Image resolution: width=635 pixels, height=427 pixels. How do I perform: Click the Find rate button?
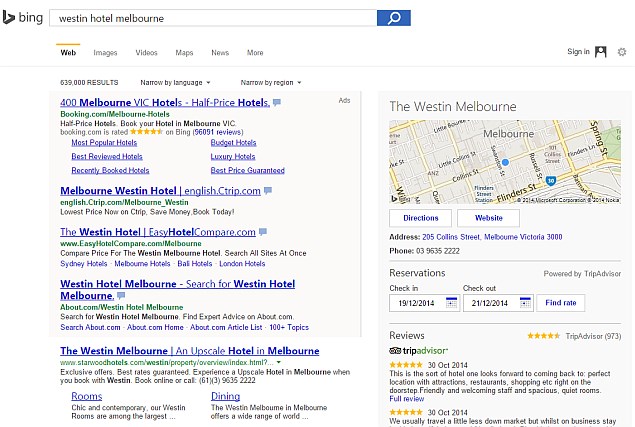560,303
